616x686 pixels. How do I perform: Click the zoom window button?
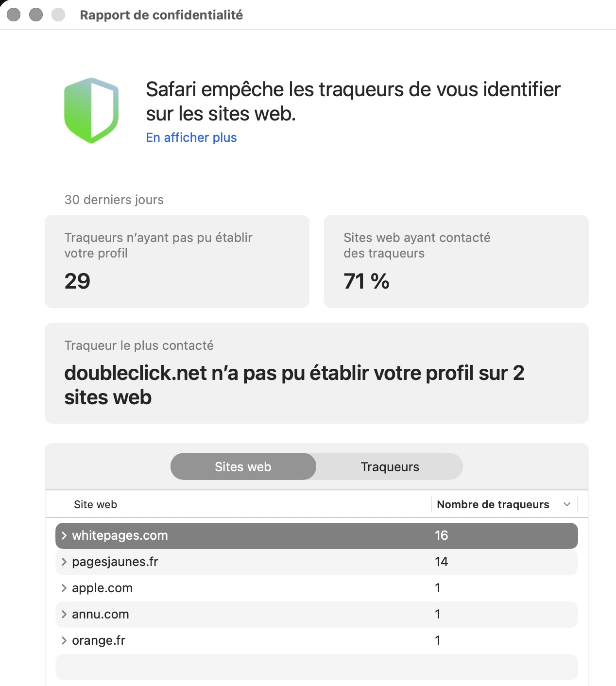point(58,15)
